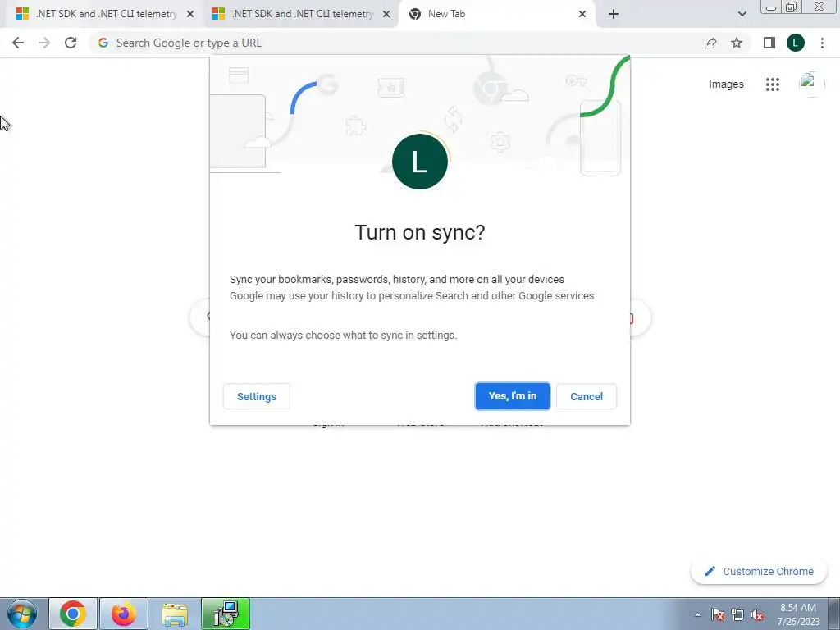
Task: Close the New Tab tab
Action: tap(582, 14)
